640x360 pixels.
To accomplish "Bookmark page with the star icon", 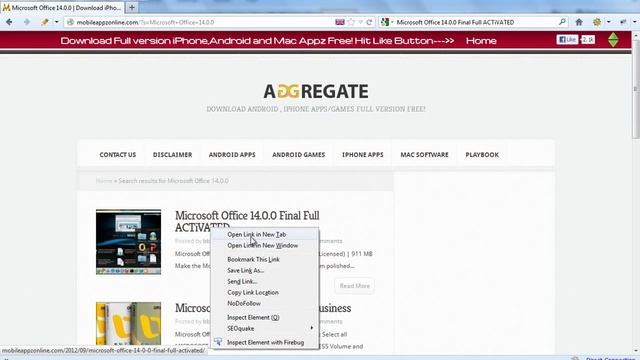I will tap(351, 22).
